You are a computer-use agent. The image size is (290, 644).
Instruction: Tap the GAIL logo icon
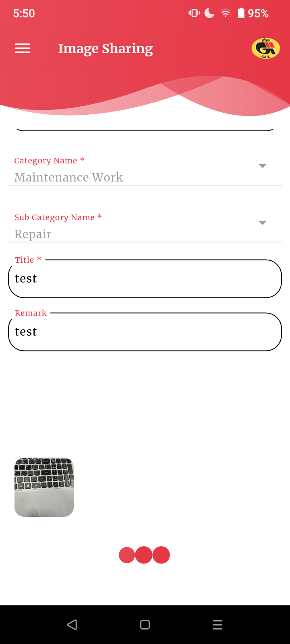(x=265, y=48)
